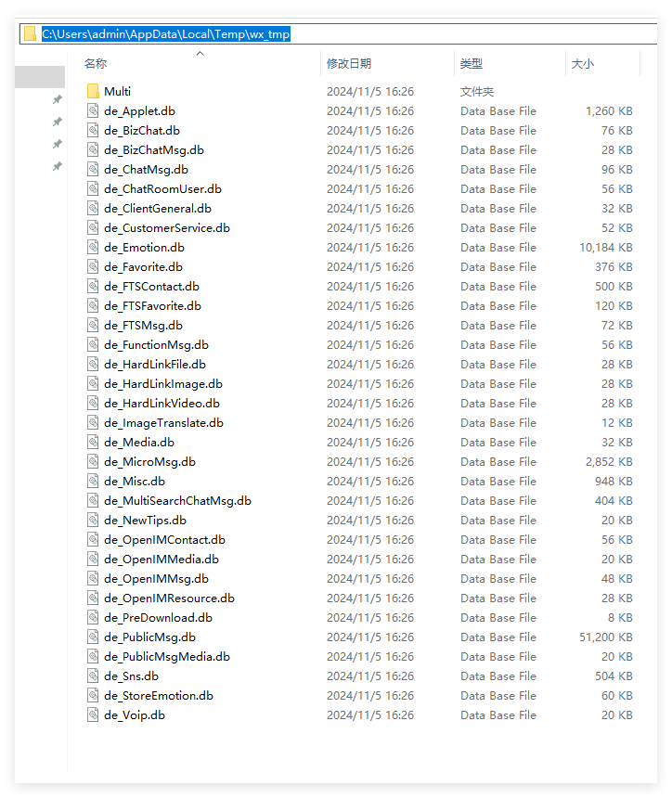Click the de_BizChat.db file icon
The height and width of the screenshot is (798, 672).
(93, 130)
